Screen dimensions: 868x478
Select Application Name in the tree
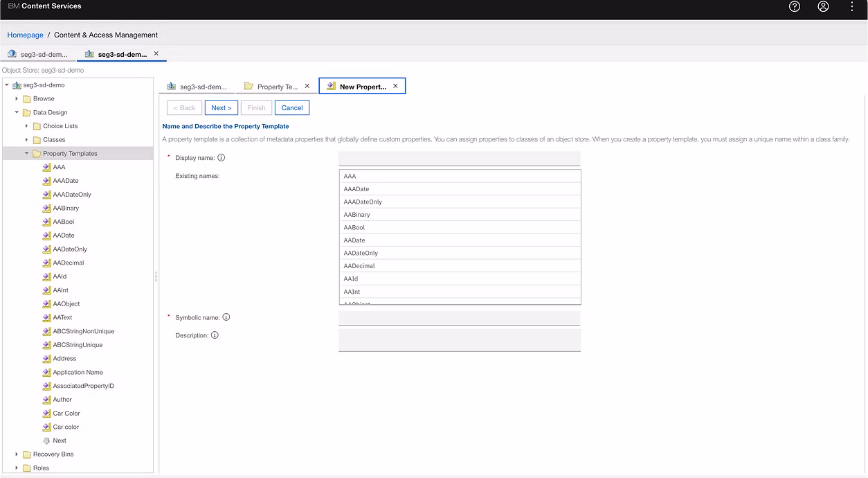pyautogui.click(x=78, y=372)
